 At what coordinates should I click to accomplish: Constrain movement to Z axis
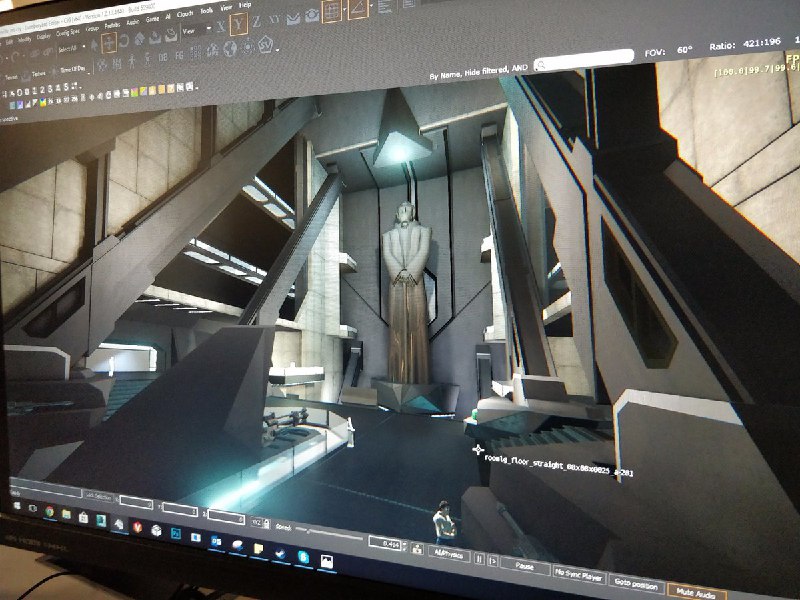point(257,21)
